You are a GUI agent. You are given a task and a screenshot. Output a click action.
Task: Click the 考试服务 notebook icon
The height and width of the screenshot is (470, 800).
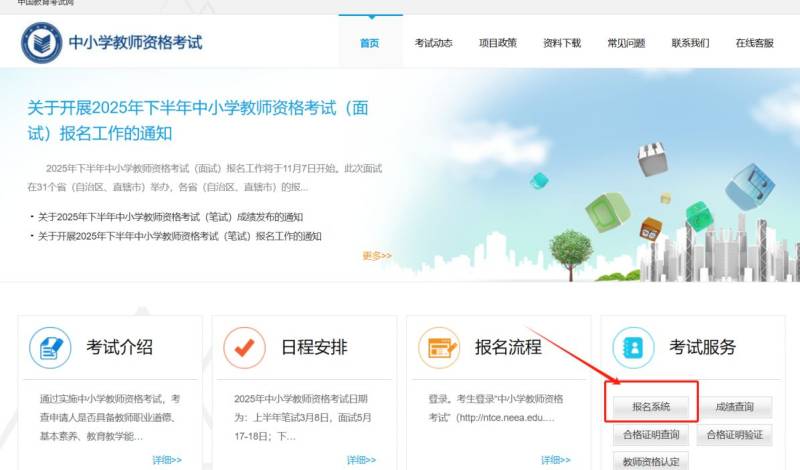click(633, 347)
